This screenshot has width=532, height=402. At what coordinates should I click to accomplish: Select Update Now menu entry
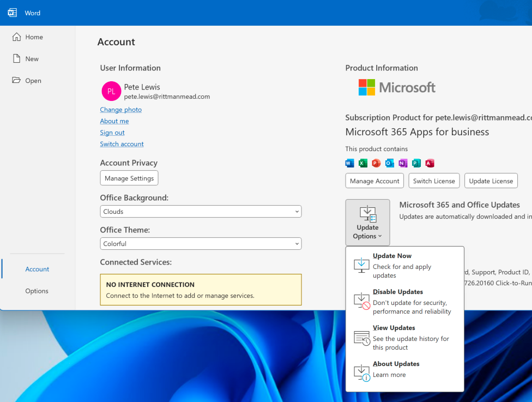coord(404,265)
